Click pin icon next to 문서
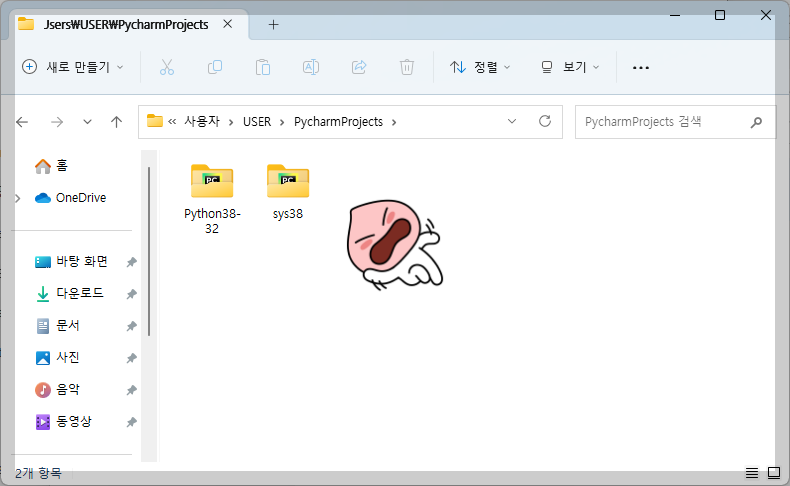 [131, 326]
